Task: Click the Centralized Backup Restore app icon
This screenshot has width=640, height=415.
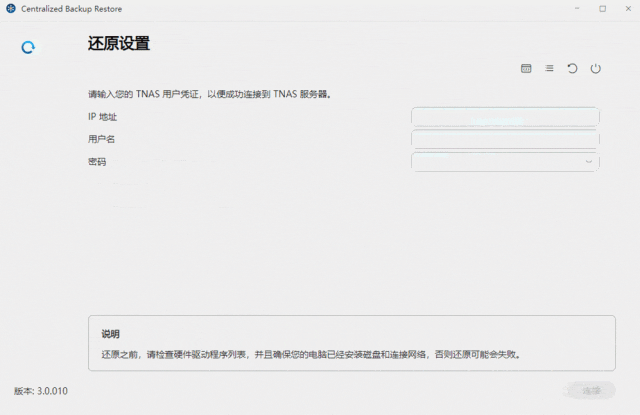Action: click(11, 9)
